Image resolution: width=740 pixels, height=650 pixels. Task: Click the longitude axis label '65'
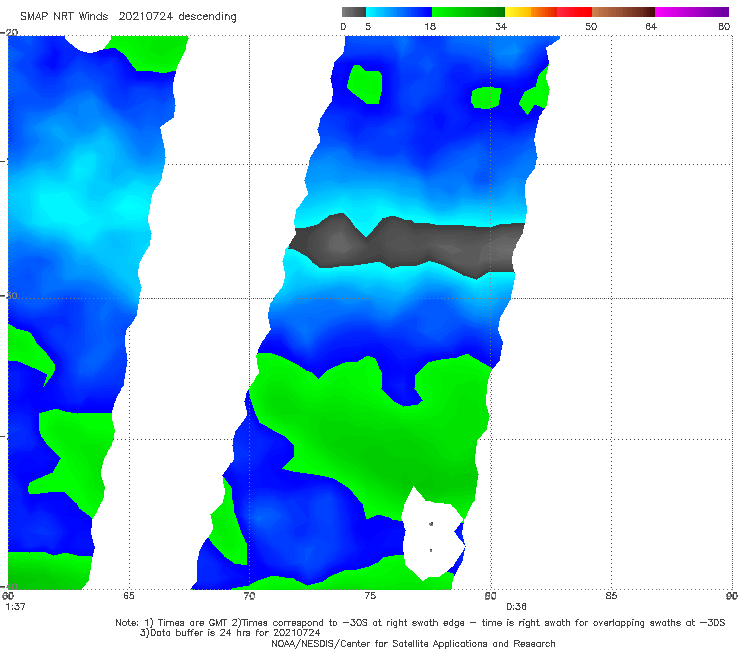(129, 596)
